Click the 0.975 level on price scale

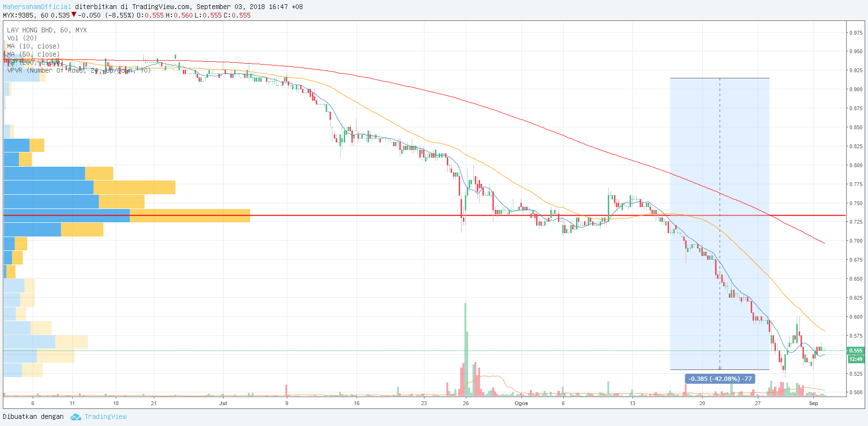point(856,33)
